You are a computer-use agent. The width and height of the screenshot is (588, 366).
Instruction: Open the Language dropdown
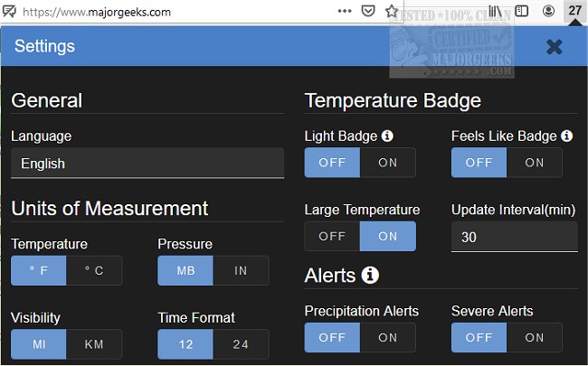(147, 164)
